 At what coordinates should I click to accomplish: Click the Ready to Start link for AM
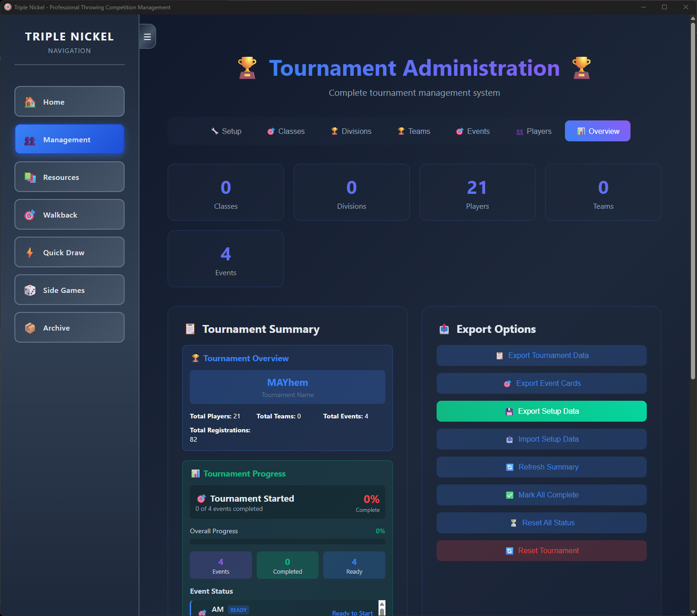tap(352, 613)
